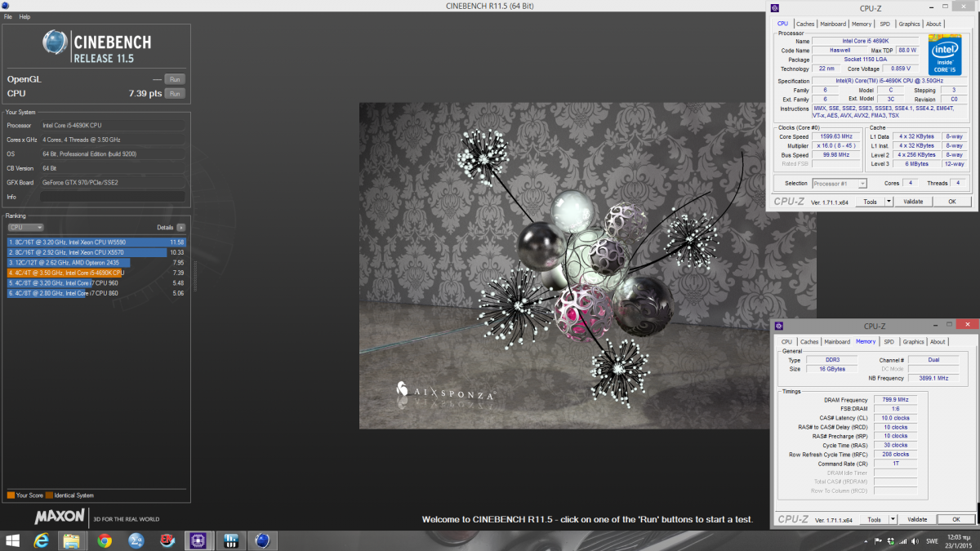Open the Processor #1 selection dropdown

click(840, 184)
